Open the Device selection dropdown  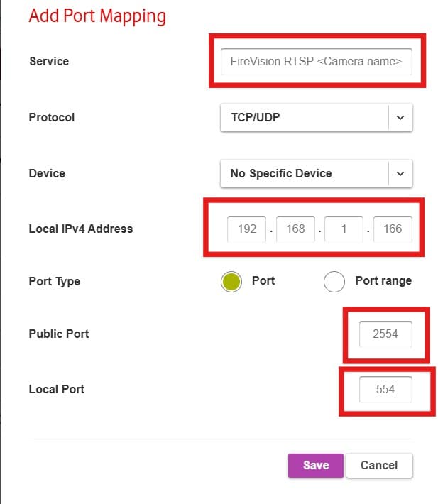coord(316,173)
